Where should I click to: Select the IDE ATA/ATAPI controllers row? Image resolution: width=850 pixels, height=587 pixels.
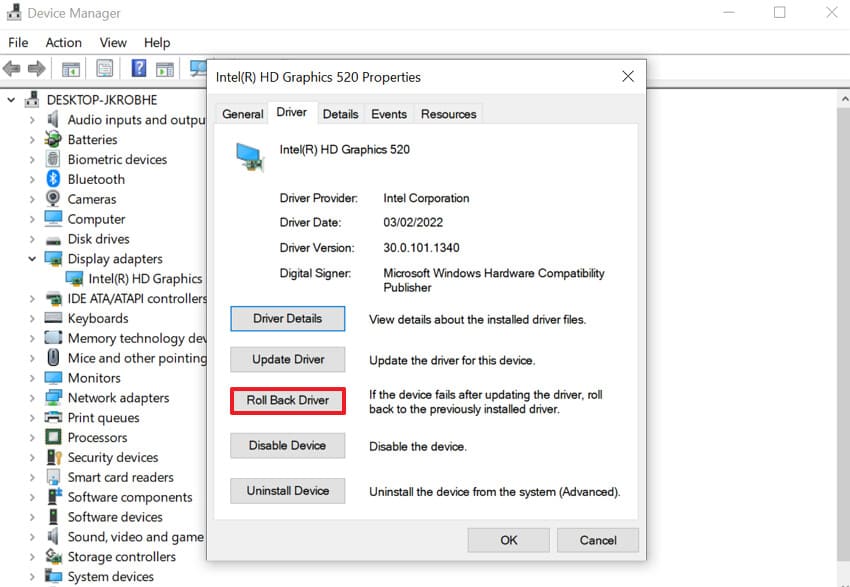[126, 299]
